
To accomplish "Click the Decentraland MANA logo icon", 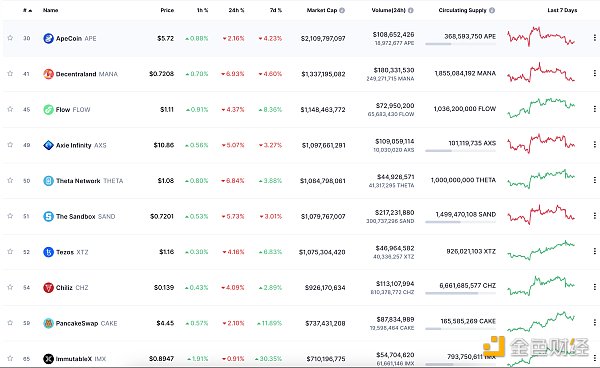I will [x=48, y=74].
